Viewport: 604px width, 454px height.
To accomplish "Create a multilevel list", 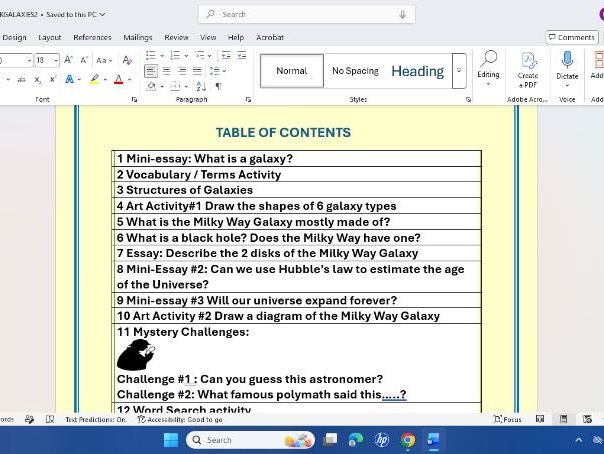I will coord(200,55).
